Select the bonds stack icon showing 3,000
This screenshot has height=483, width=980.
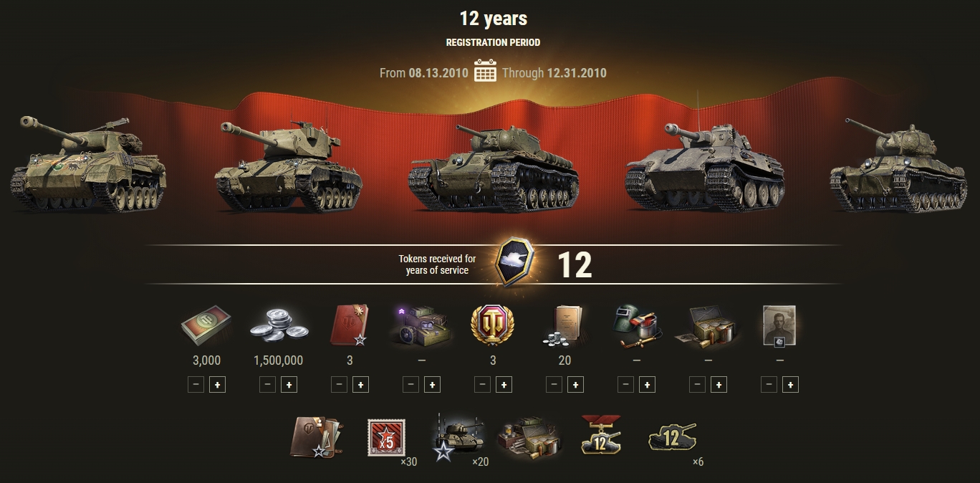[206, 327]
